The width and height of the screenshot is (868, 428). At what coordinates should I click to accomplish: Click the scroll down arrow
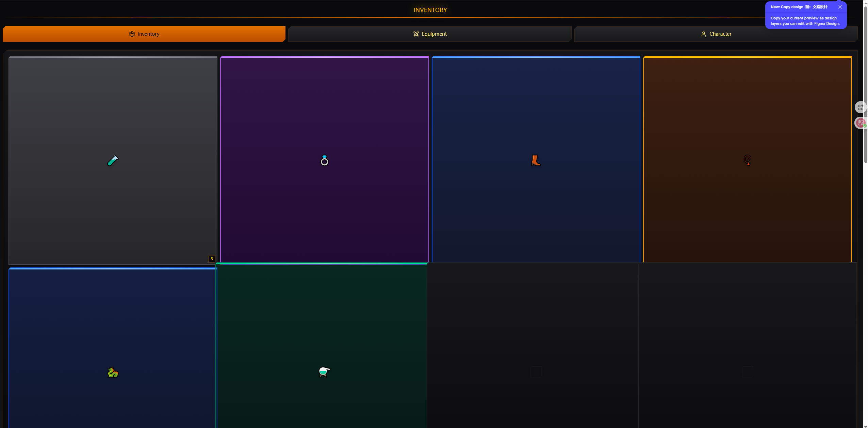(x=865, y=426)
